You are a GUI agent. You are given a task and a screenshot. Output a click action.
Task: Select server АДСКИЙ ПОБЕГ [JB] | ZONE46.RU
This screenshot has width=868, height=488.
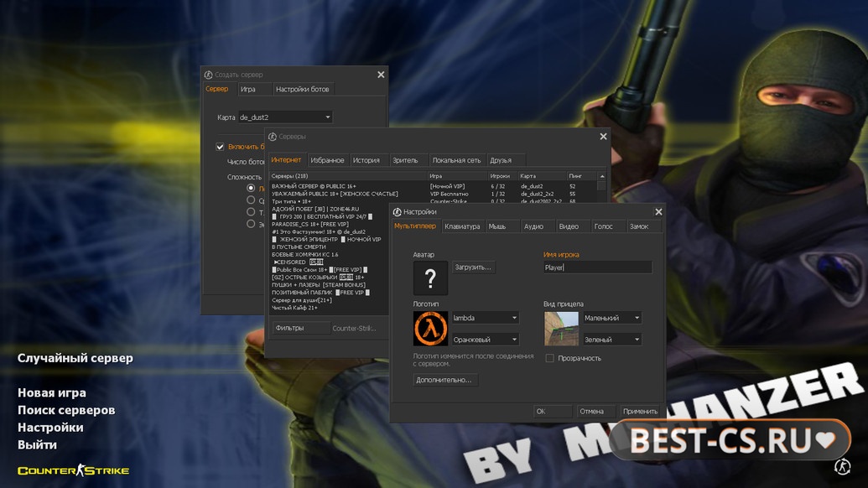click(329, 209)
